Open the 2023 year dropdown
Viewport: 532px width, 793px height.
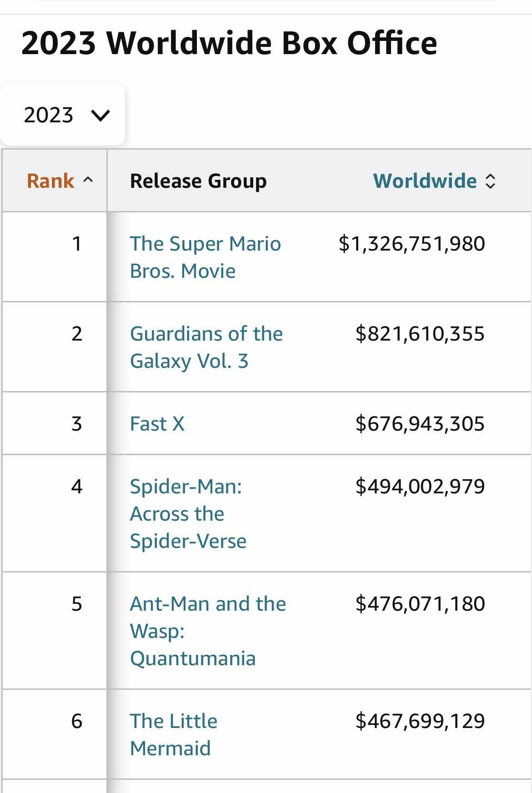63,115
